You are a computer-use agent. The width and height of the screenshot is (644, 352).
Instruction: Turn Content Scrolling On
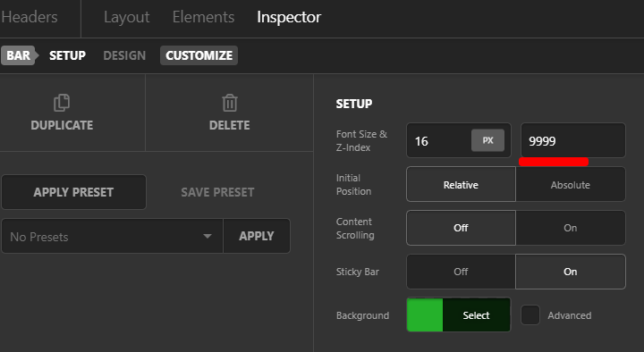[x=571, y=228]
